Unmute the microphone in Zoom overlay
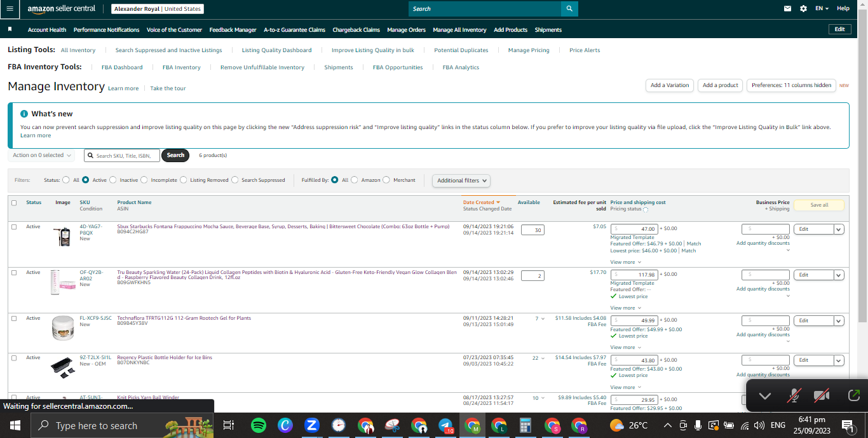The width and height of the screenshot is (868, 438). point(793,396)
